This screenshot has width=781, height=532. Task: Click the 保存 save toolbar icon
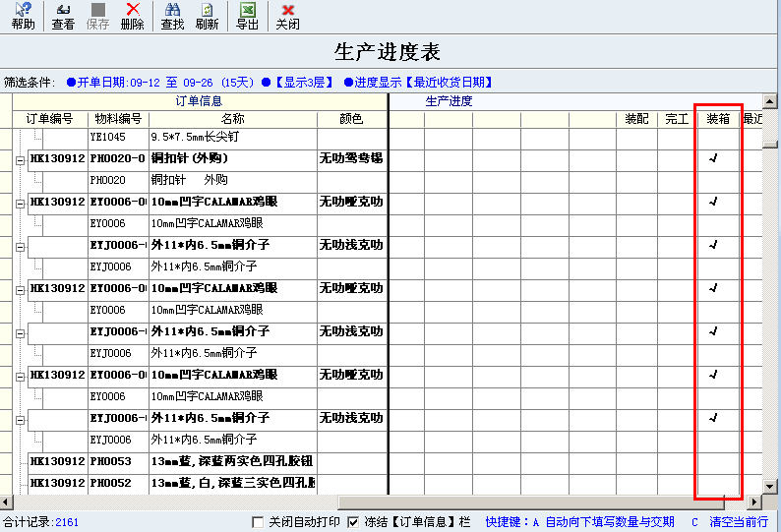pos(97,16)
